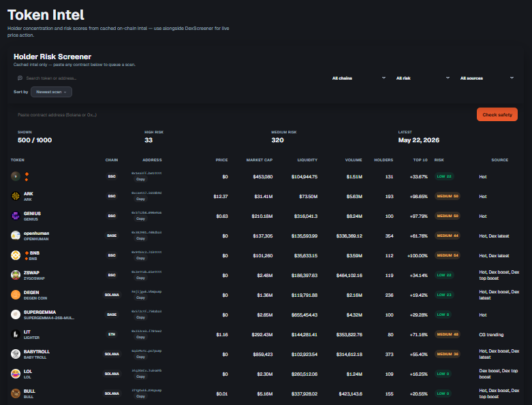Viewport: 532px width, 405px height.
Task: Click the ZSWAP token logo
Action: tap(16, 275)
